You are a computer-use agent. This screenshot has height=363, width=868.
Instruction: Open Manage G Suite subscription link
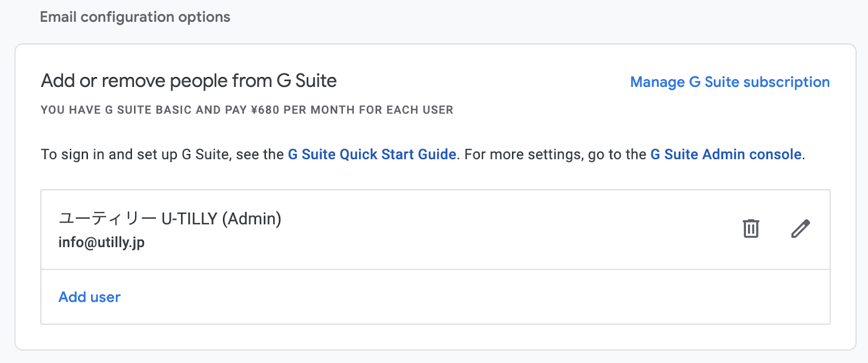pyautogui.click(x=730, y=82)
